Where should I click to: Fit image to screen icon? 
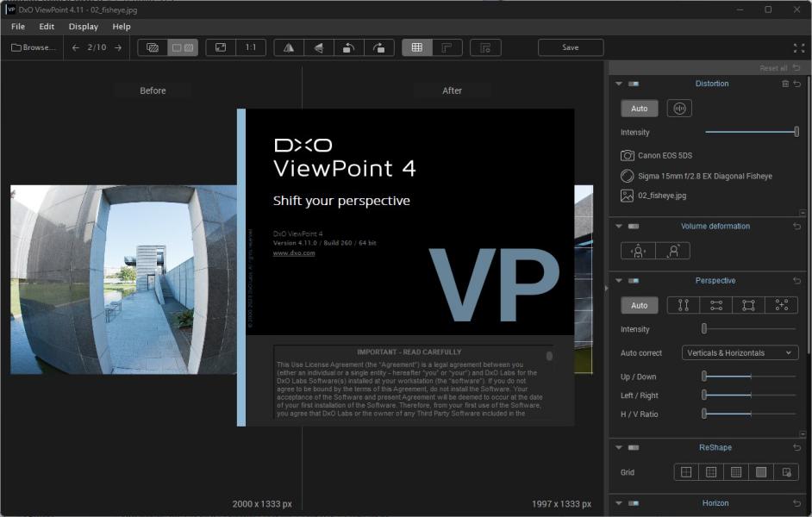coord(221,47)
